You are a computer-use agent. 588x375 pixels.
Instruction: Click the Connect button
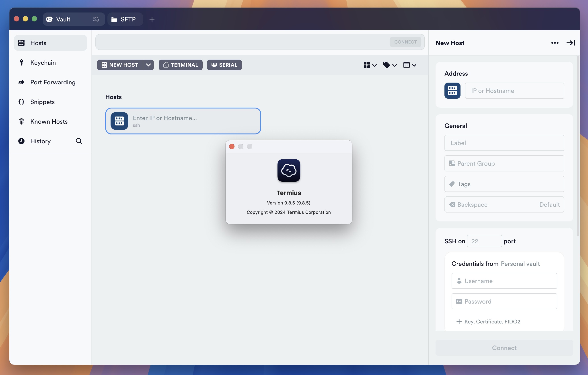tap(504, 348)
